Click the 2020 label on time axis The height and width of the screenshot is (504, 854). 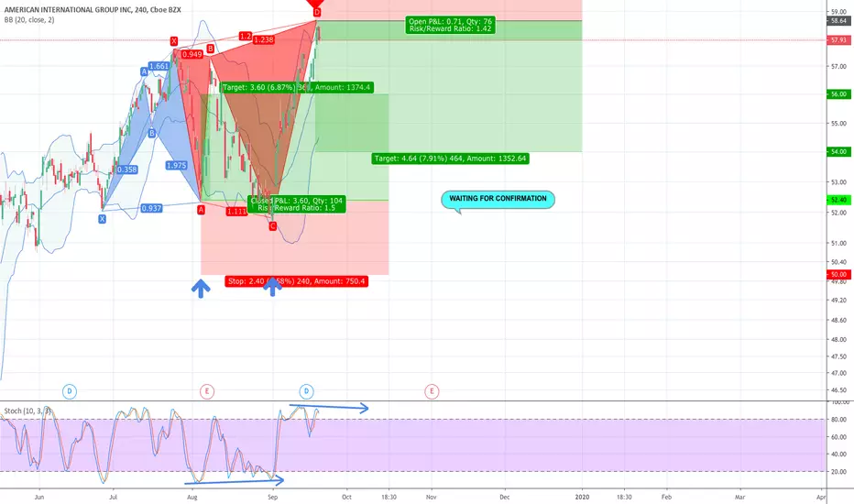[x=582, y=497]
